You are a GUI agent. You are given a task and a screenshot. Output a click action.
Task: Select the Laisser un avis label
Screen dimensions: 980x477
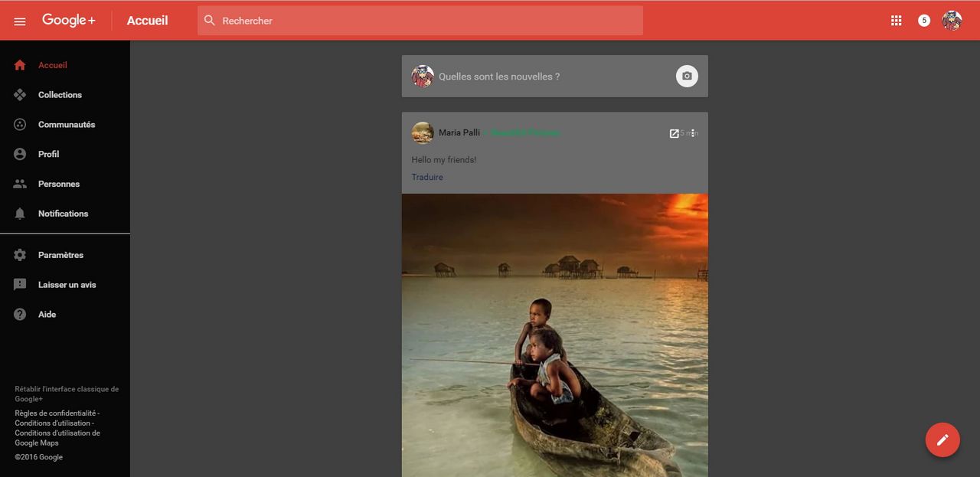point(67,285)
